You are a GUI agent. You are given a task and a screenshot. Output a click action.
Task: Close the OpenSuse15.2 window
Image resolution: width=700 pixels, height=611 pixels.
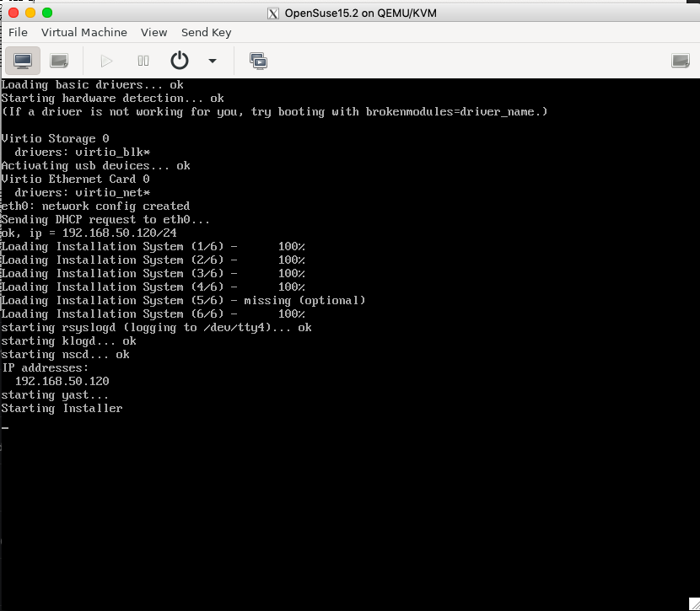click(13, 13)
